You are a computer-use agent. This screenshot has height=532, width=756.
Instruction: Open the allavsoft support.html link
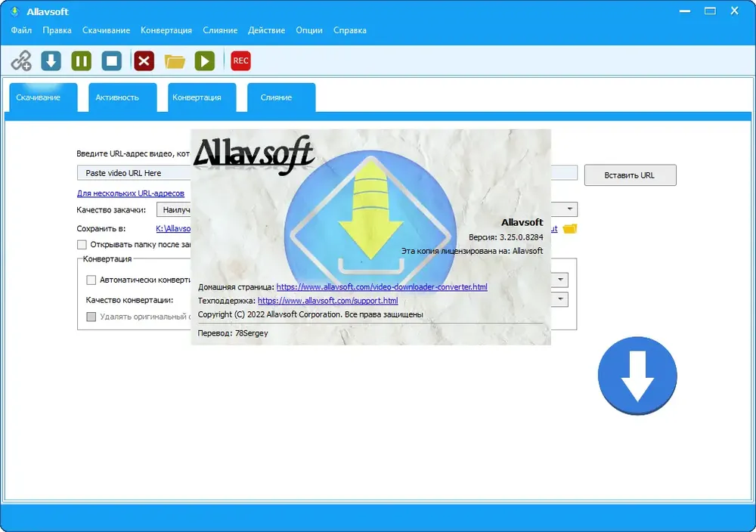click(328, 301)
